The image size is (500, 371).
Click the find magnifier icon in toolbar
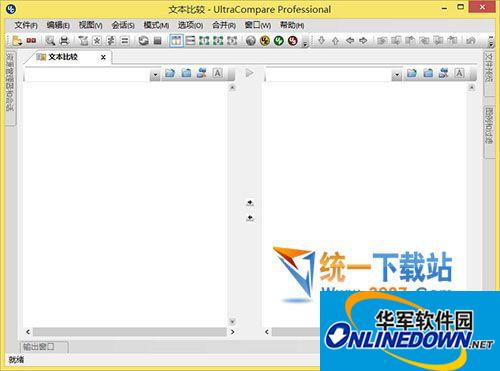[x=50, y=41]
